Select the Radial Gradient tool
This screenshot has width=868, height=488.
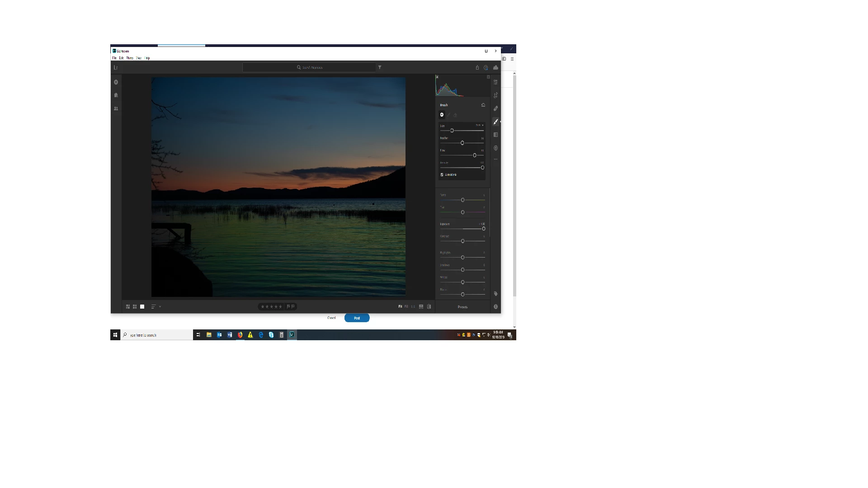(x=495, y=148)
